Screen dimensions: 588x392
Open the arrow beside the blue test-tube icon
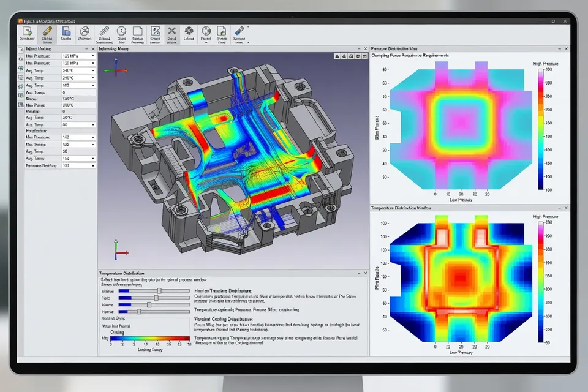tap(248, 43)
